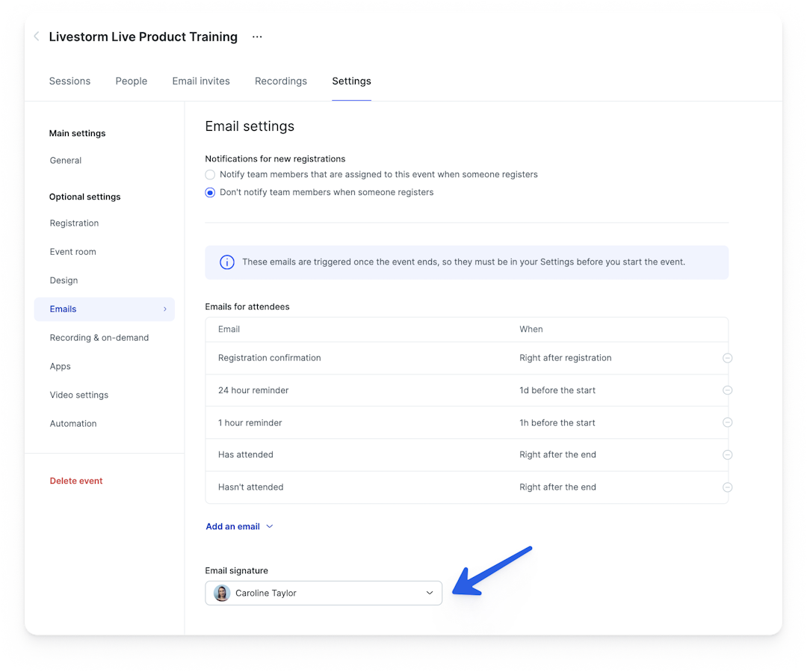
Task: Switch to the People tab
Action: tap(132, 81)
